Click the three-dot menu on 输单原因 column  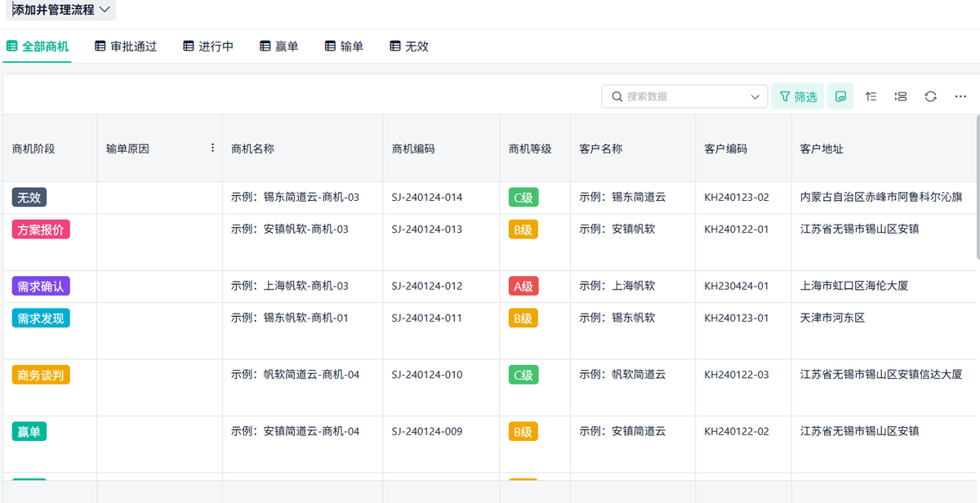tap(212, 149)
